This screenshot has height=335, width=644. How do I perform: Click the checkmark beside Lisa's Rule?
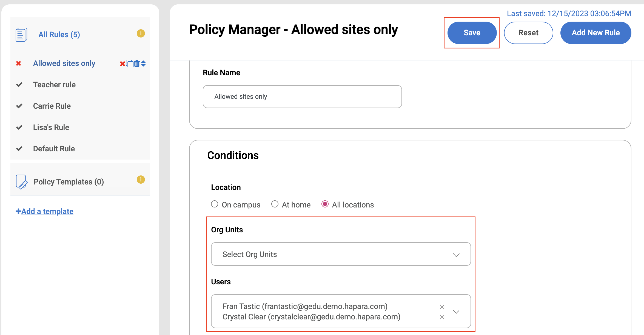click(19, 127)
